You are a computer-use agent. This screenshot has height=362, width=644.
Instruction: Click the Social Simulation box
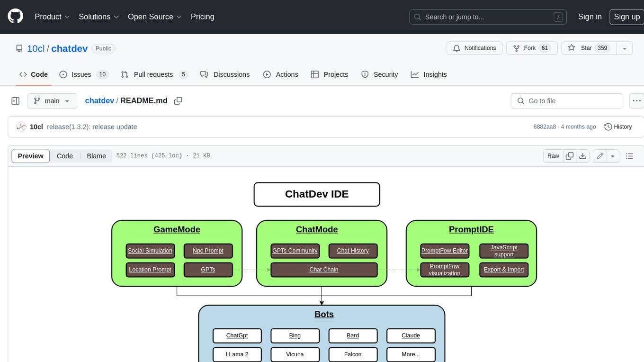[150, 251]
